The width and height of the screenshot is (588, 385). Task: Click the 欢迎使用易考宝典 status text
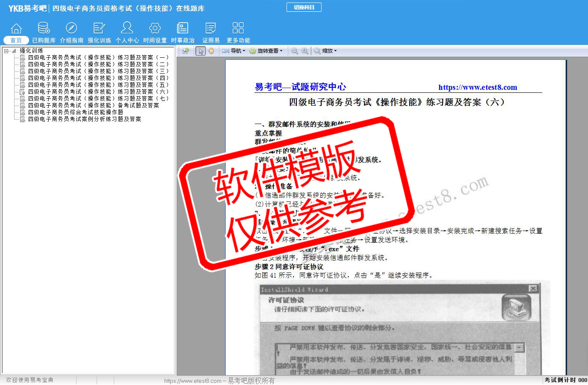pyautogui.click(x=30, y=380)
